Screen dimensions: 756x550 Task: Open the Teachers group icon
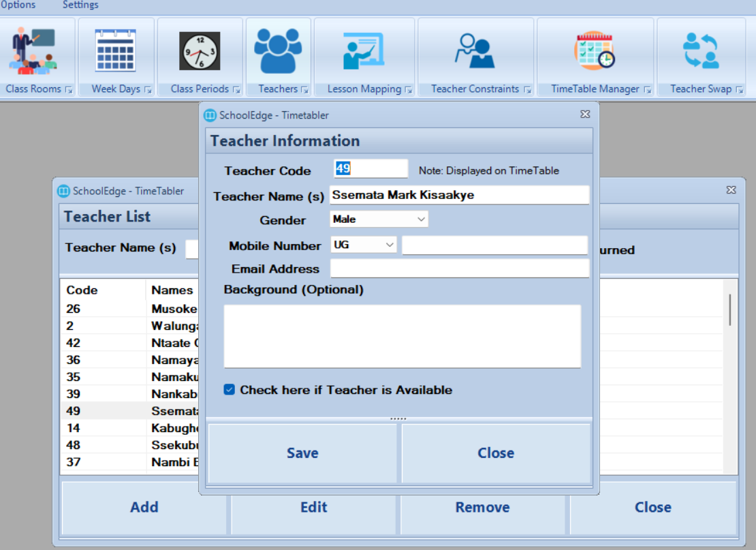(278, 50)
